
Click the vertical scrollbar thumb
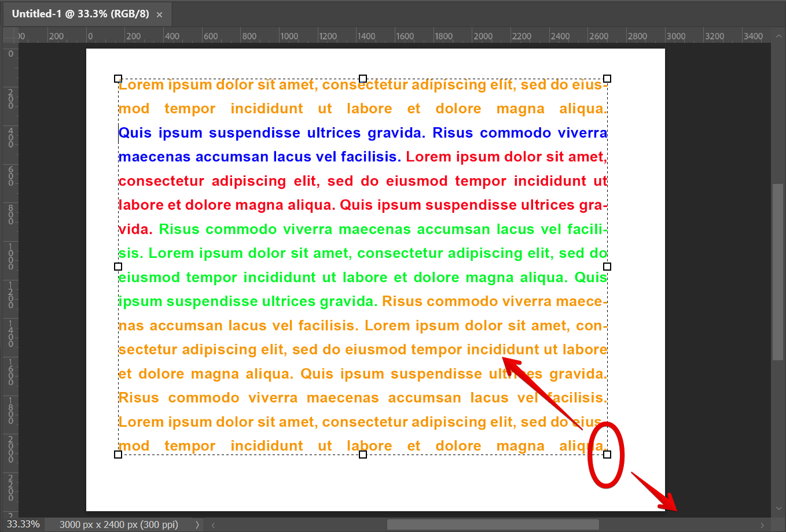coord(778,272)
